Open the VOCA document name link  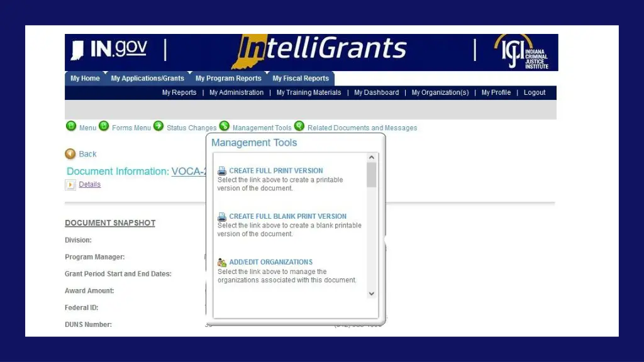[x=189, y=171]
